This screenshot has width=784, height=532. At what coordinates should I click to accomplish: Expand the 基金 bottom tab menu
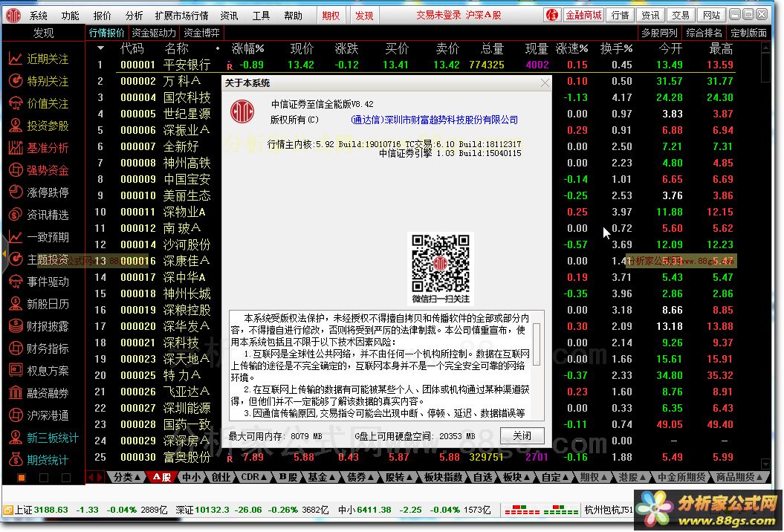(322, 478)
